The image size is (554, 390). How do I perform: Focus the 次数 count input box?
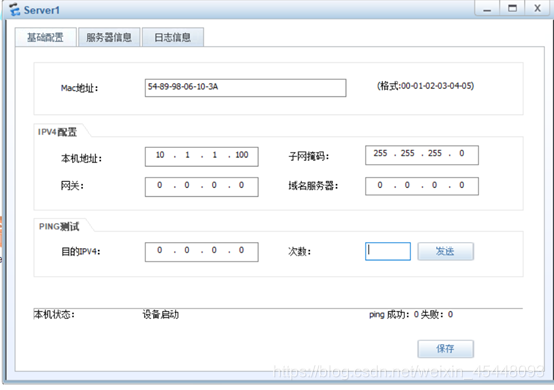coord(388,251)
